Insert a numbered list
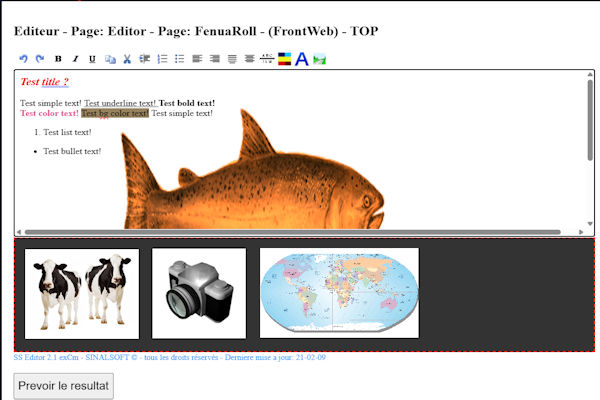600x400 pixels. pyautogui.click(x=162, y=59)
